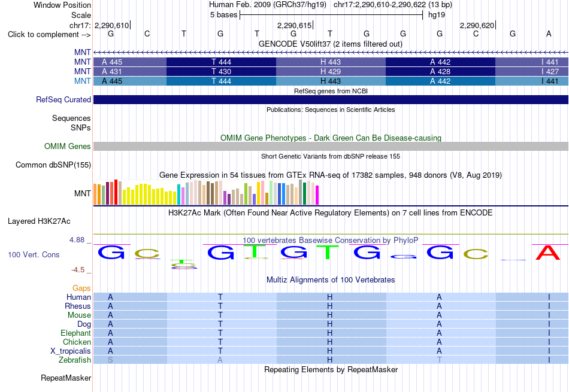Click the Human species label
The height and width of the screenshot is (392, 569).
[x=78, y=297]
